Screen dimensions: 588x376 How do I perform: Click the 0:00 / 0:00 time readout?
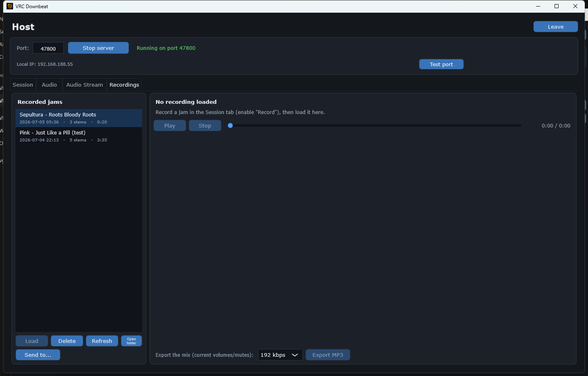556,125
